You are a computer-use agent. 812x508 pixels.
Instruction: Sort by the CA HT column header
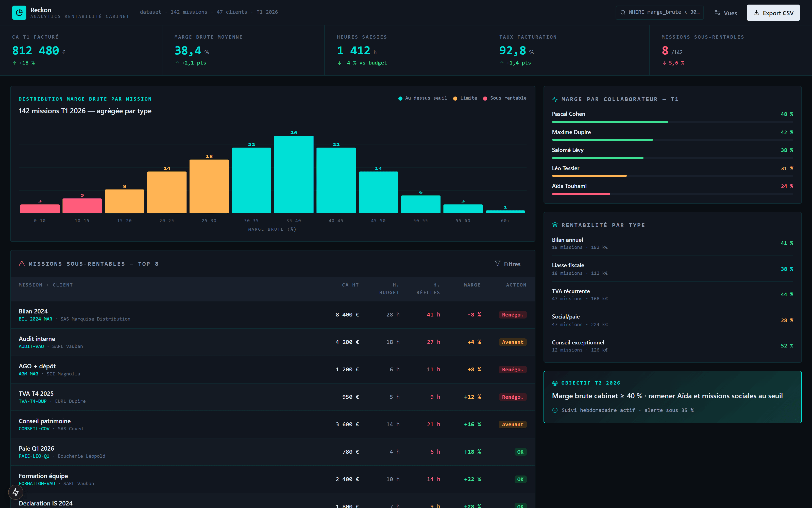point(350,285)
